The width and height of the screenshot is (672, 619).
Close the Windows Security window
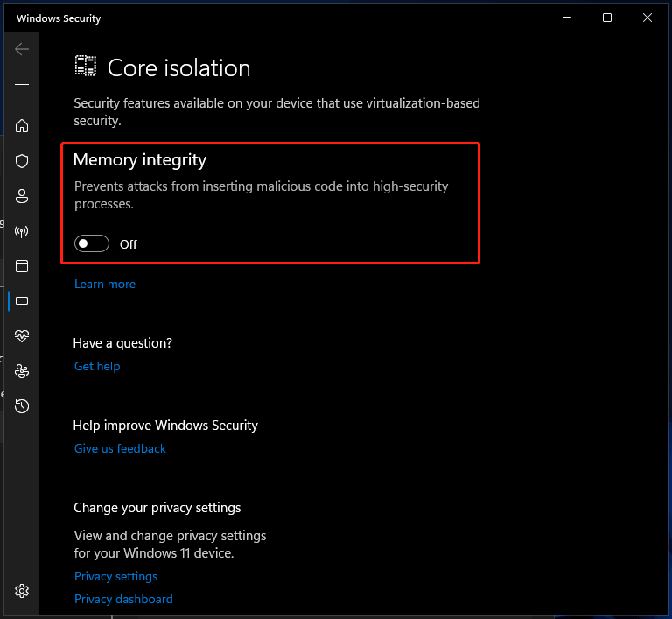pyautogui.click(x=647, y=18)
